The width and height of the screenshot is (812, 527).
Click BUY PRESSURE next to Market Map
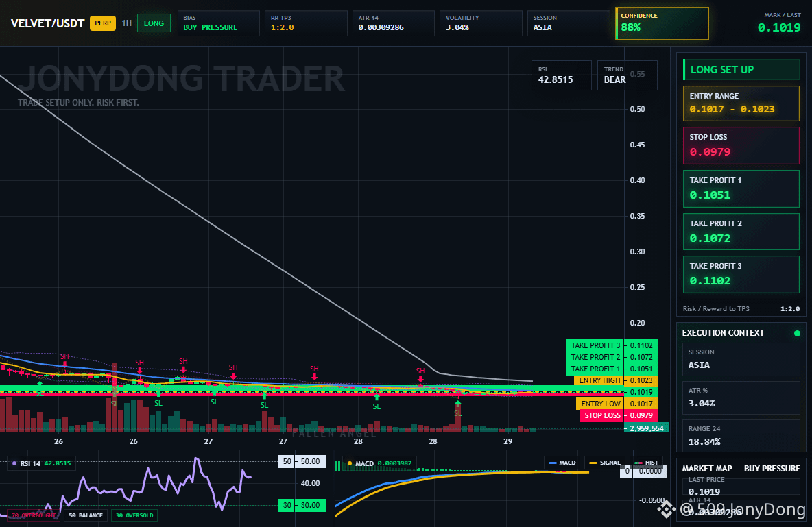[772, 469]
